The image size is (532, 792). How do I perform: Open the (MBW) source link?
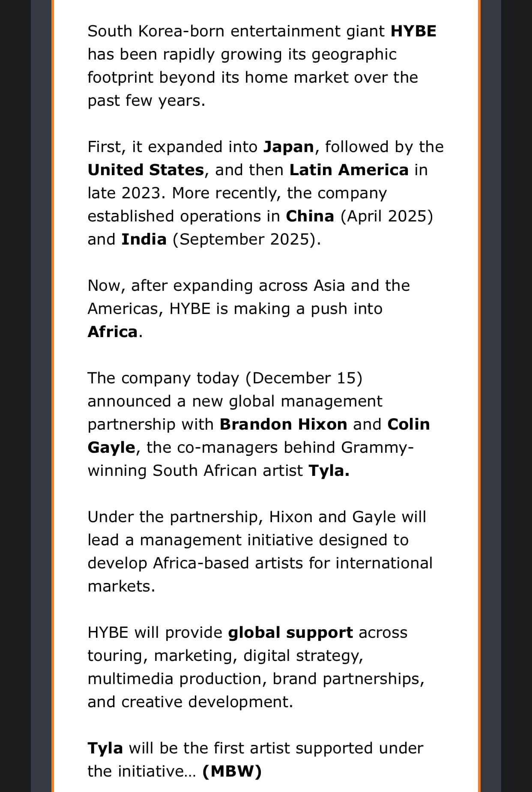[232, 771]
